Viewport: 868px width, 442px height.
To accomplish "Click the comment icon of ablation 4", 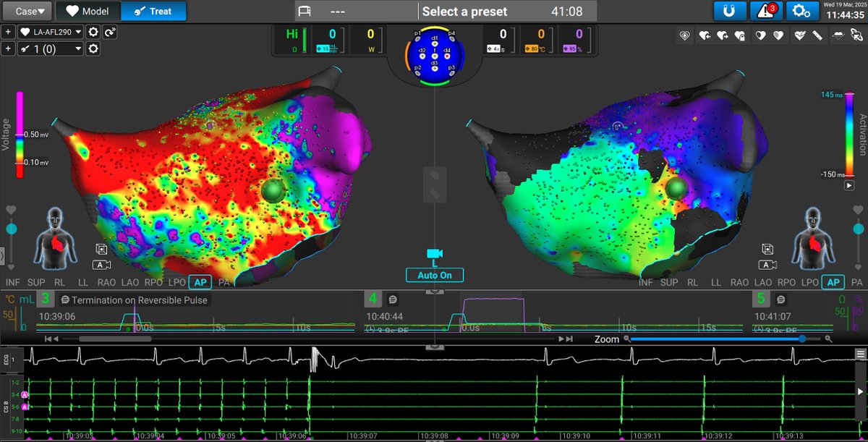I will point(393,298).
